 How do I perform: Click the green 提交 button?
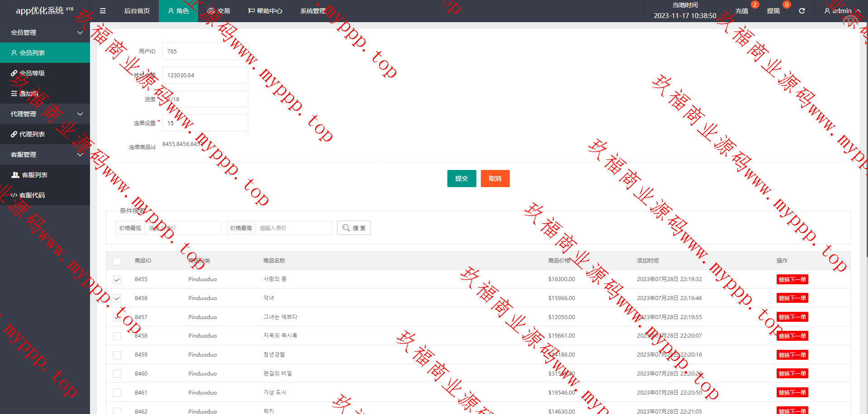461,179
